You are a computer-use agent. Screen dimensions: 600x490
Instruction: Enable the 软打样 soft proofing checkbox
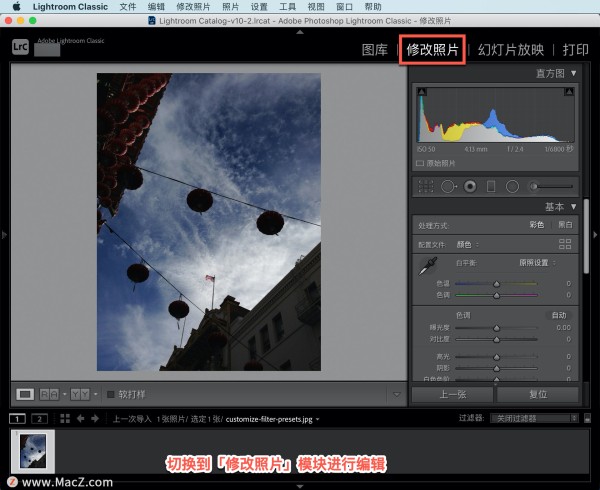pos(111,394)
